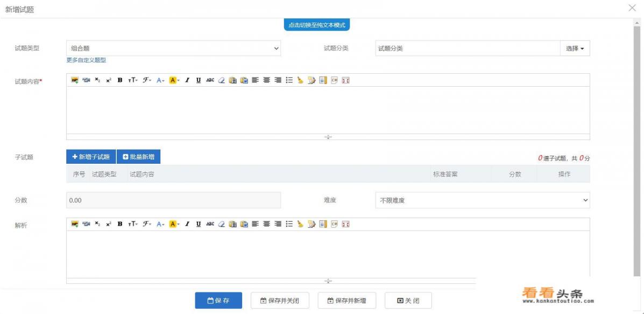Viewport: 644px width, 314px height.
Task: Open the 更多自定义题型 link
Action: pyautogui.click(x=86, y=60)
